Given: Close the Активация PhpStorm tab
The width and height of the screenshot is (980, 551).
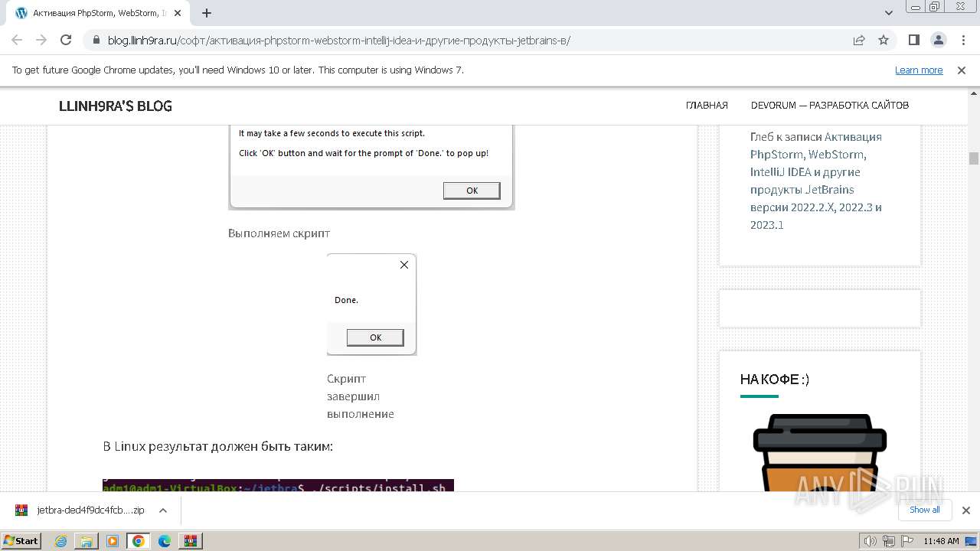Looking at the screenshot, I should click(178, 13).
